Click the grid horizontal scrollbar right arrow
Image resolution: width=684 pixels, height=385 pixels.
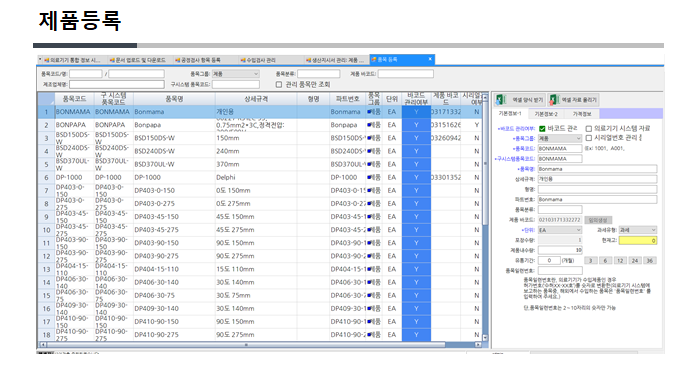pyautogui.click(x=478, y=345)
